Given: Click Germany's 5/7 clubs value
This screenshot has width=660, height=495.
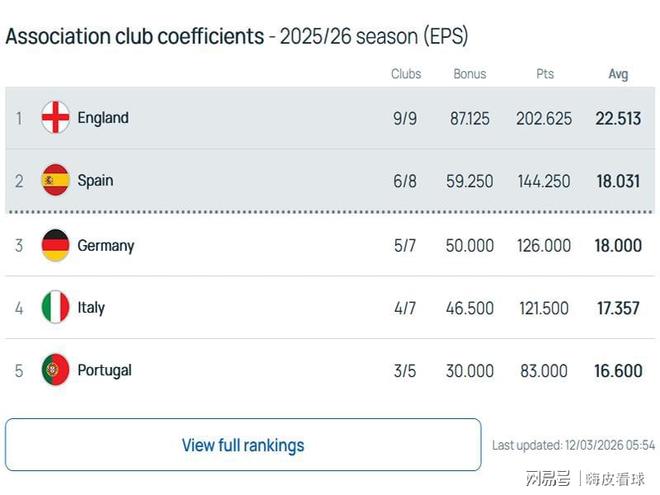Looking at the screenshot, I should (405, 245).
